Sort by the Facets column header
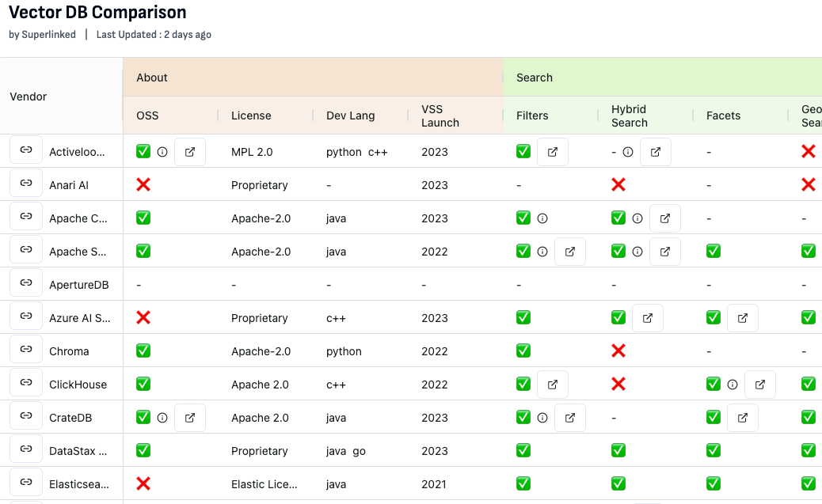Viewport: 822px width, 504px height. coord(723,116)
